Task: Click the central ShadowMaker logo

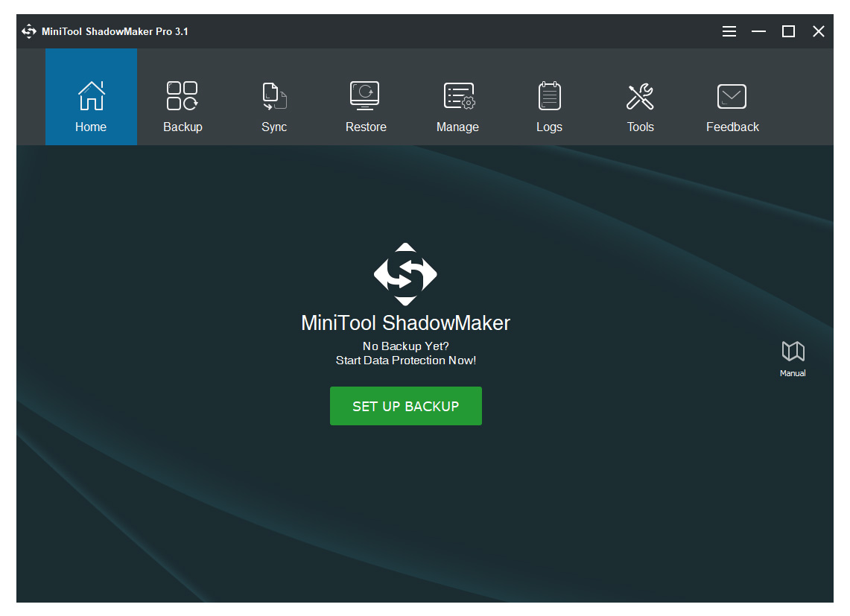Action: (x=405, y=274)
